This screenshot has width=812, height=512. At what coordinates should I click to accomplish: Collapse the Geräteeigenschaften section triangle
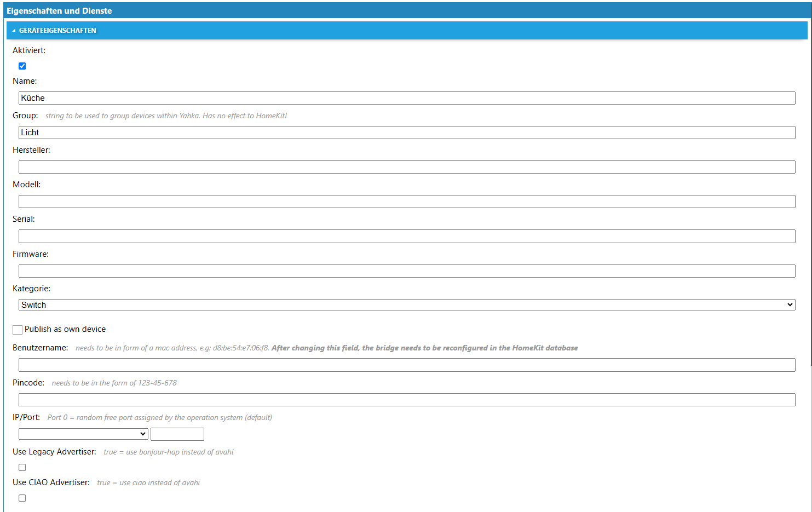14,31
